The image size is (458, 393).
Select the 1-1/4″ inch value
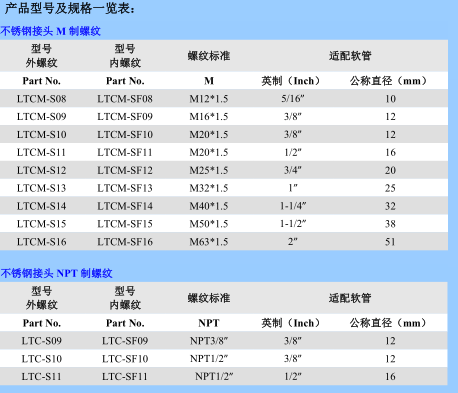(x=293, y=206)
